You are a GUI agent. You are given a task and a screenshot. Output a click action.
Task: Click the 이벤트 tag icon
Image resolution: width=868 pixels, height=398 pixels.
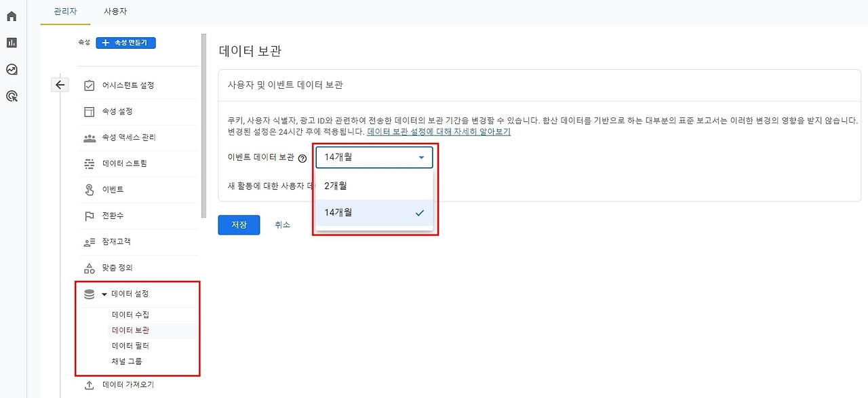tap(89, 189)
